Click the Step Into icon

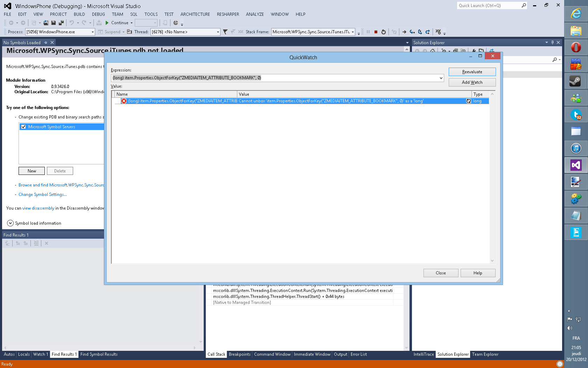click(412, 32)
